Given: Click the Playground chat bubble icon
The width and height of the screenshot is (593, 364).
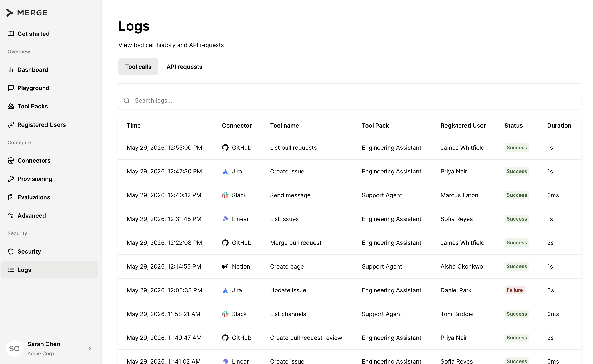Looking at the screenshot, I should pyautogui.click(x=11, y=88).
